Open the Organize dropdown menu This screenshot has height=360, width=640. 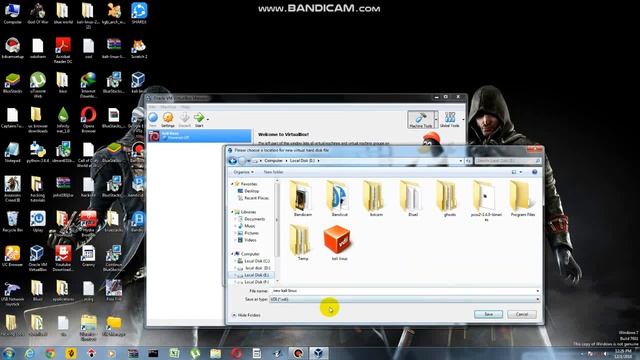click(243, 172)
